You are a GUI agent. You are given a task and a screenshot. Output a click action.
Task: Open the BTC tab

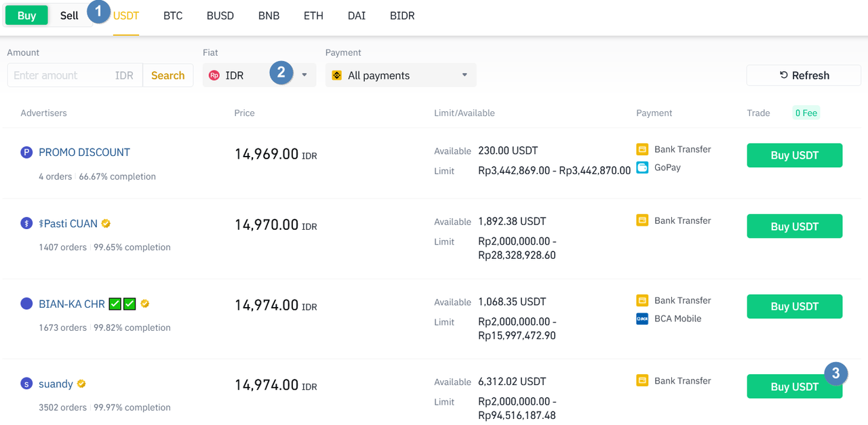(x=173, y=16)
